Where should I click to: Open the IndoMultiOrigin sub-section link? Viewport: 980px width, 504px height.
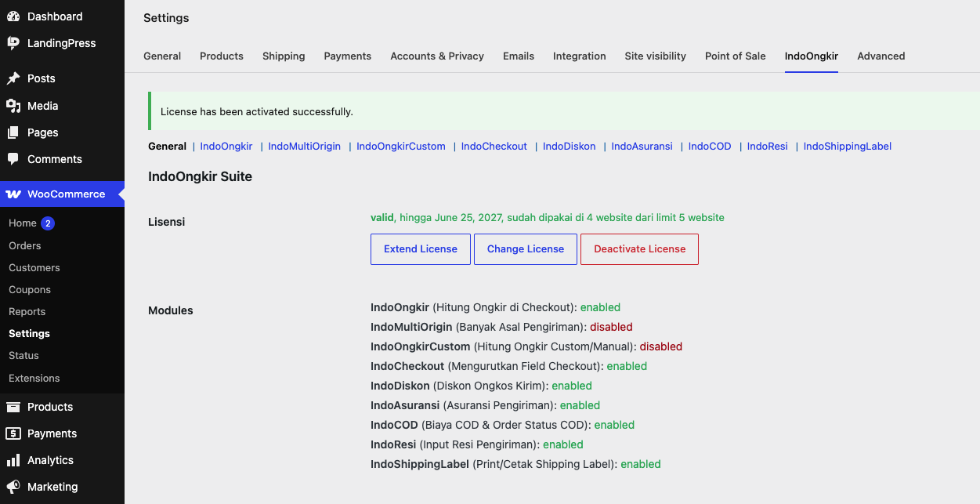pyautogui.click(x=305, y=147)
